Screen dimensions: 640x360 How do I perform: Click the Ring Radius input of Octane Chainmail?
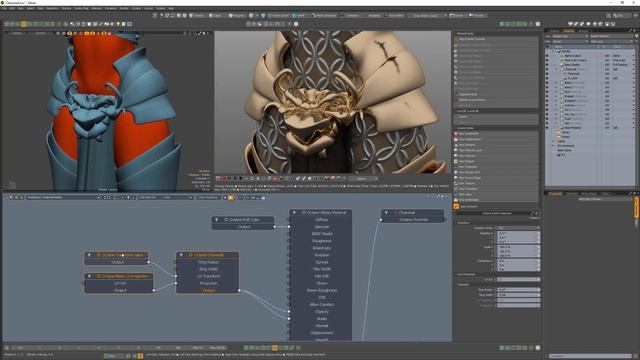(x=208, y=262)
